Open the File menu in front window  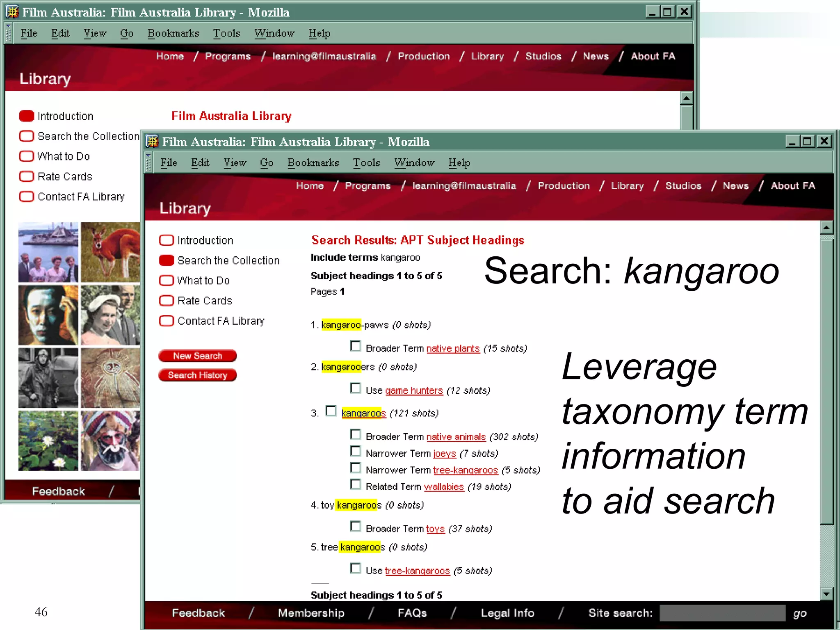[x=169, y=163]
